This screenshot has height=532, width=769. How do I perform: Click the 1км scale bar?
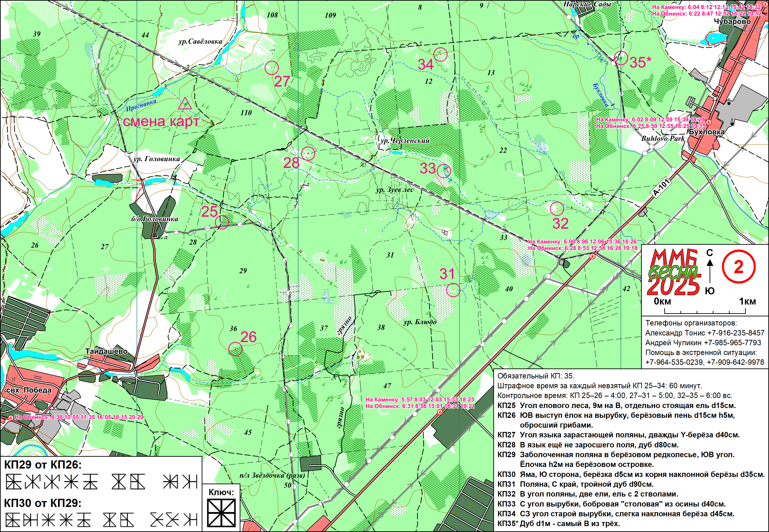point(705,311)
